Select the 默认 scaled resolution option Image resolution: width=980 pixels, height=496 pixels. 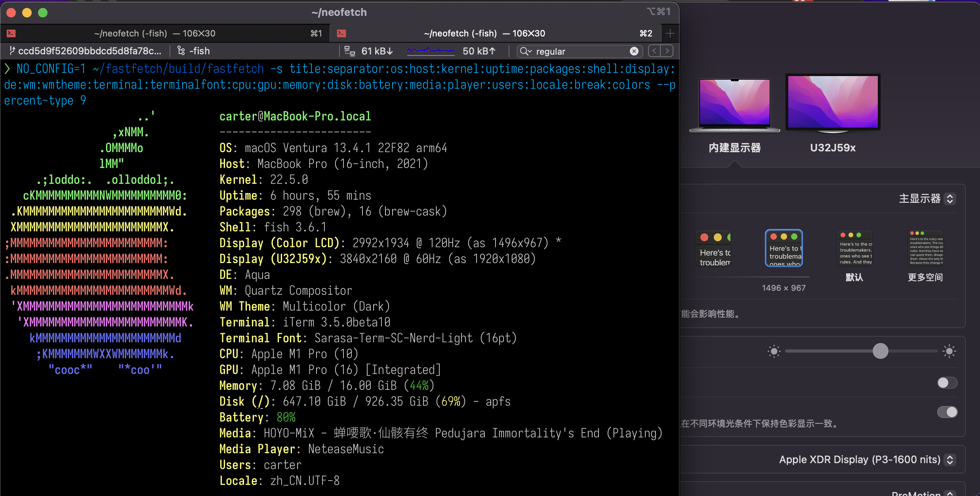tap(854, 248)
